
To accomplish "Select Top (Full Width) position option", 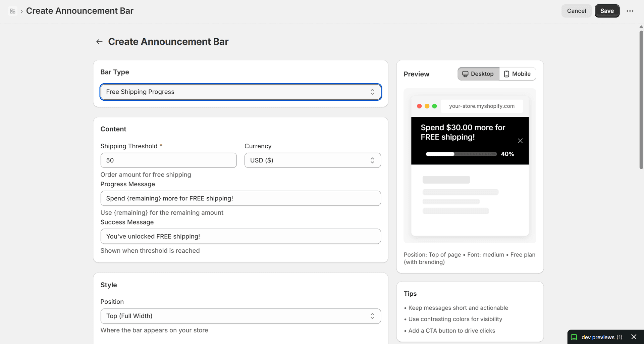I will point(240,316).
